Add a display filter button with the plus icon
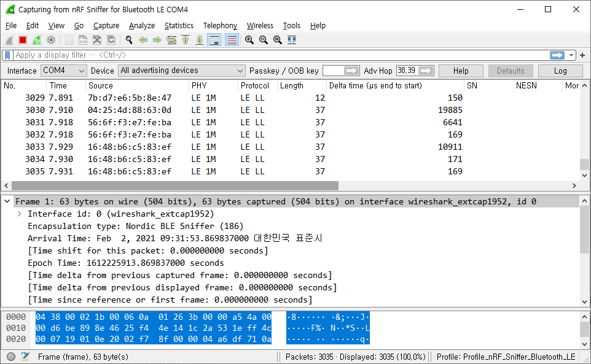Viewport: 591px width, 364px height. (582, 55)
